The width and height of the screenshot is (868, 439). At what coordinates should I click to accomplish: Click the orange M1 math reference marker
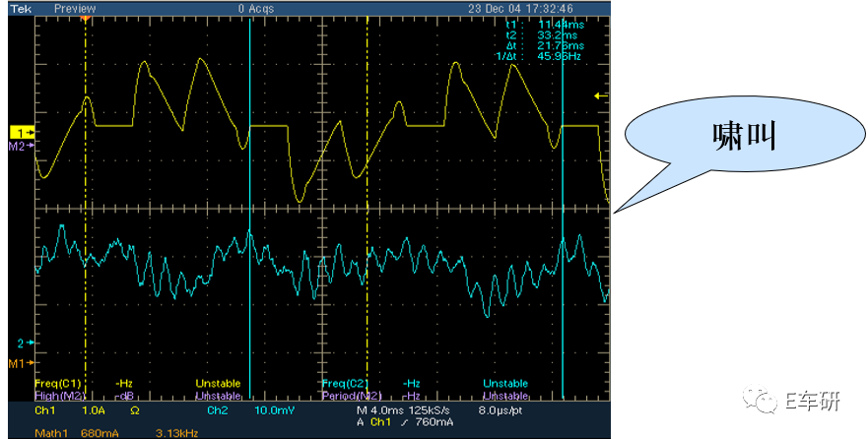(x=21, y=363)
